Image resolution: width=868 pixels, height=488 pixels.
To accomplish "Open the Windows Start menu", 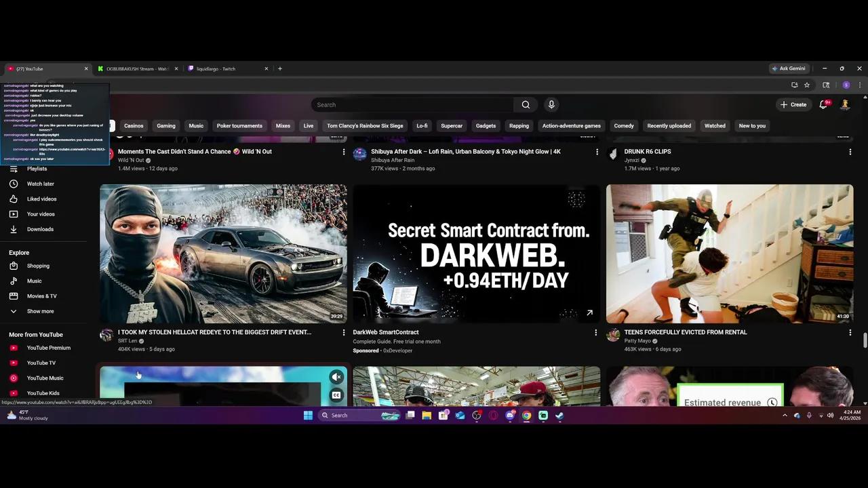I will tap(308, 415).
